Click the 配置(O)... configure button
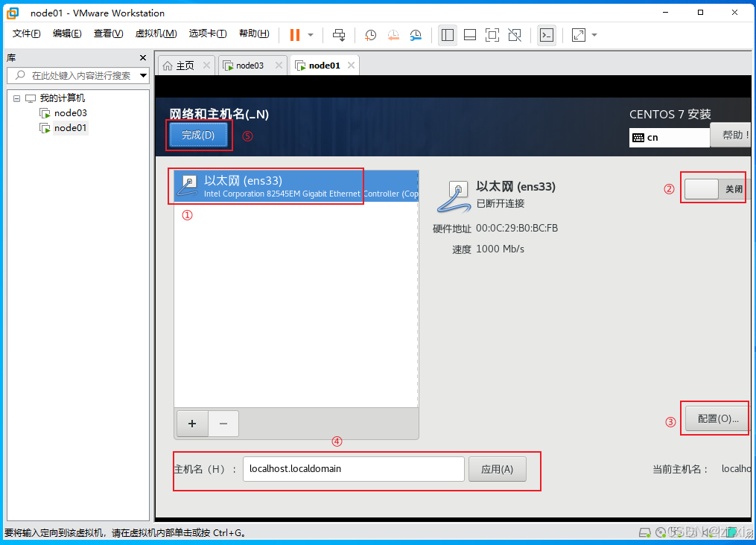The width and height of the screenshot is (756, 545). pyautogui.click(x=717, y=418)
